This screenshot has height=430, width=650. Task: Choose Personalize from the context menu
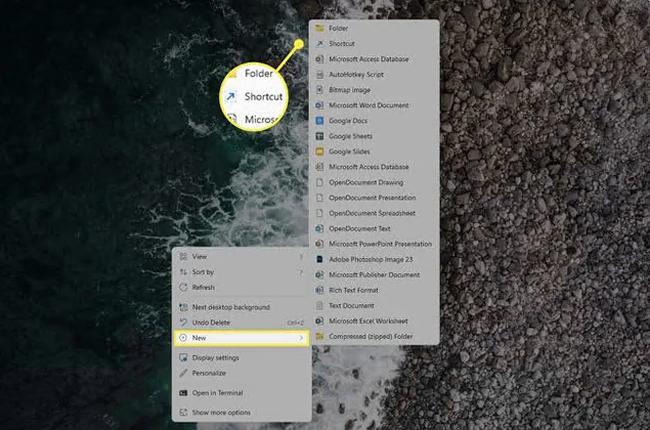[x=208, y=373]
